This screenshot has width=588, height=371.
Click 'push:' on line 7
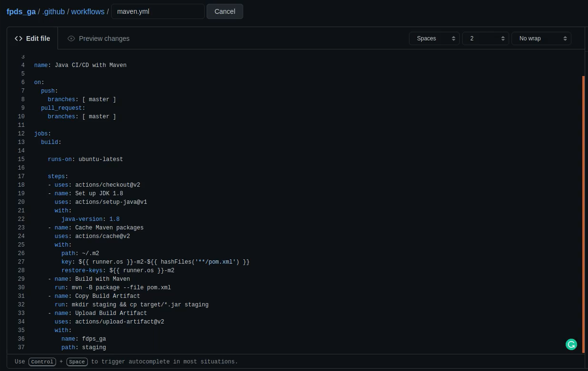(49, 91)
